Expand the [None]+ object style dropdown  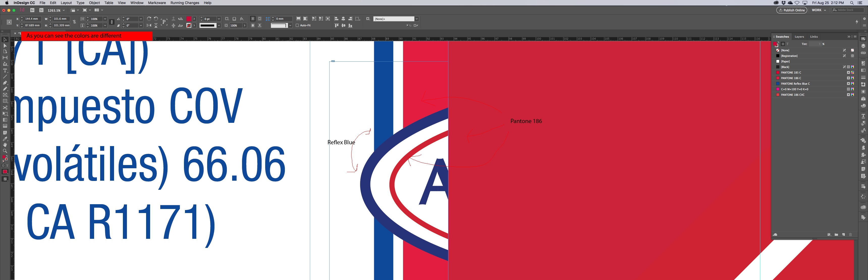point(417,19)
